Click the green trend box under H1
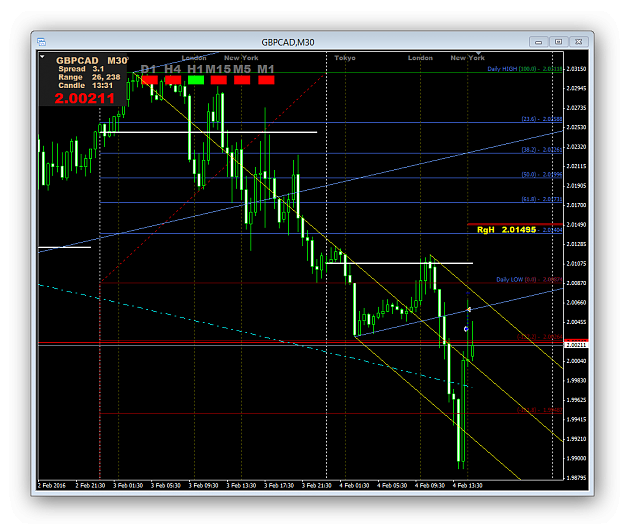 click(x=196, y=80)
